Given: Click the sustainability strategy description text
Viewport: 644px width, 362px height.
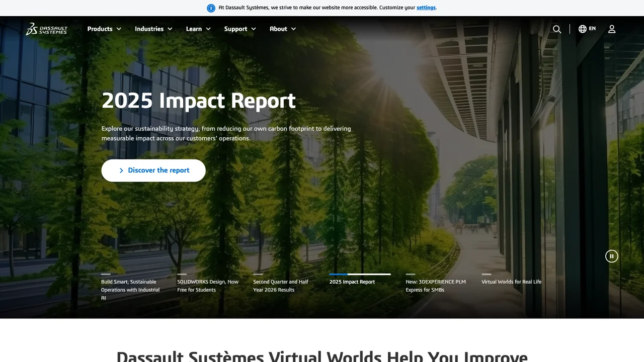Looking at the screenshot, I should click(x=226, y=133).
